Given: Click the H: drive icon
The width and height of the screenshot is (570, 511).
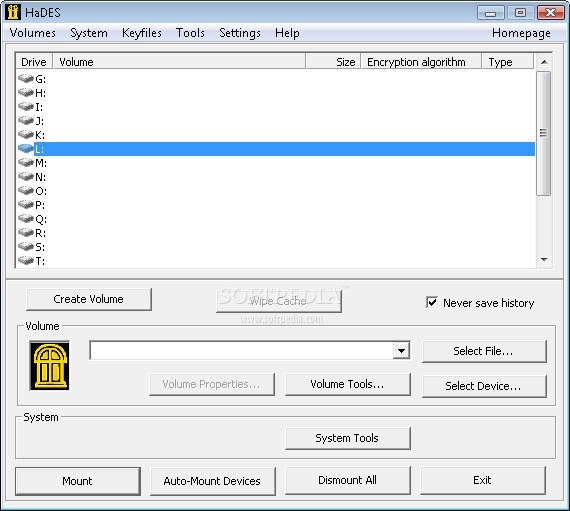Looking at the screenshot, I should [x=26, y=92].
